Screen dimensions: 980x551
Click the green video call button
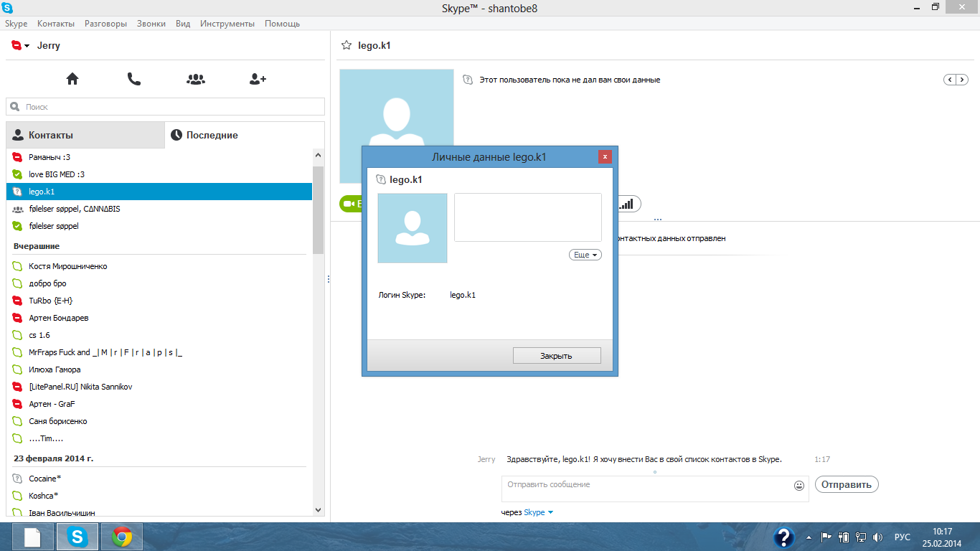[x=350, y=204]
